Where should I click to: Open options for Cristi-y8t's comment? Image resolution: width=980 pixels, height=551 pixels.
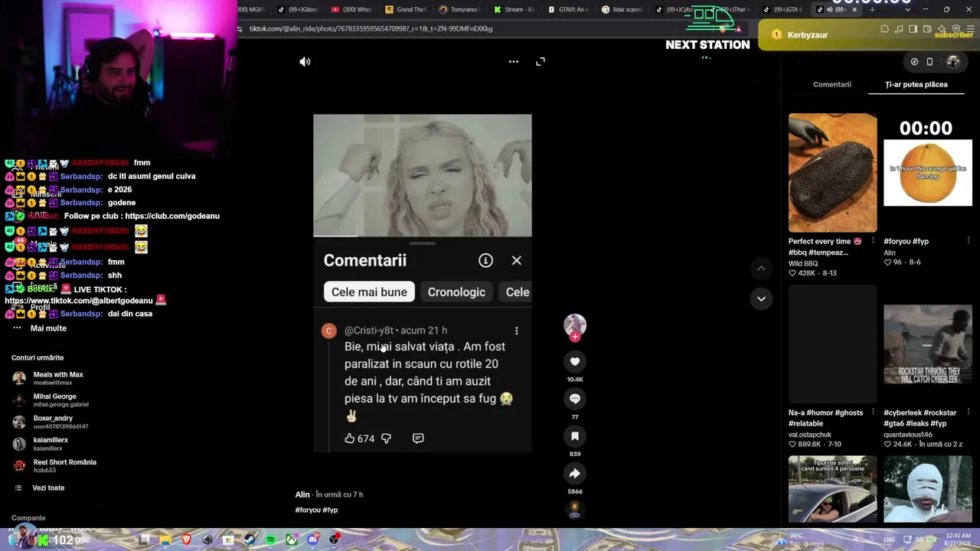pos(516,331)
